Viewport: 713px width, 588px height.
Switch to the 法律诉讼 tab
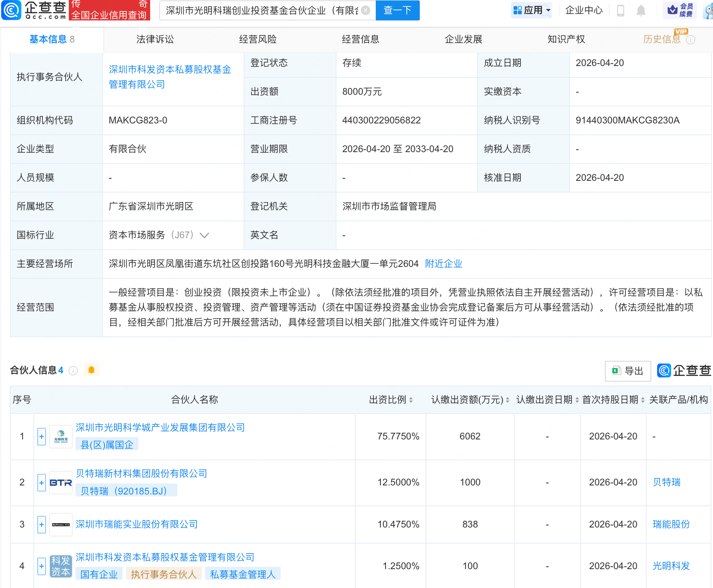pos(154,39)
